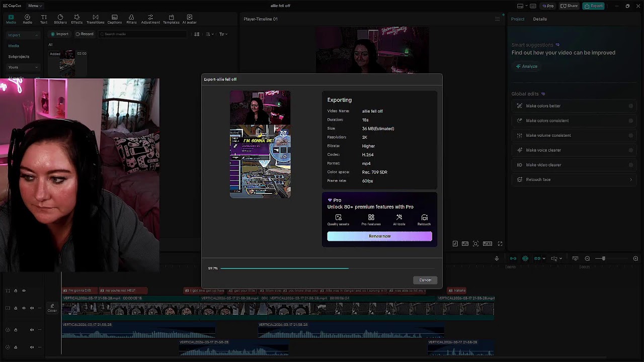Open the Effects panel

[x=77, y=19]
